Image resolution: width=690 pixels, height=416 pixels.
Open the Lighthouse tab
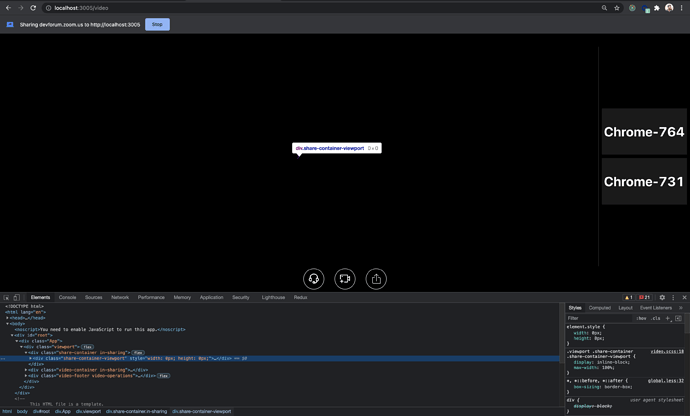pyautogui.click(x=273, y=298)
